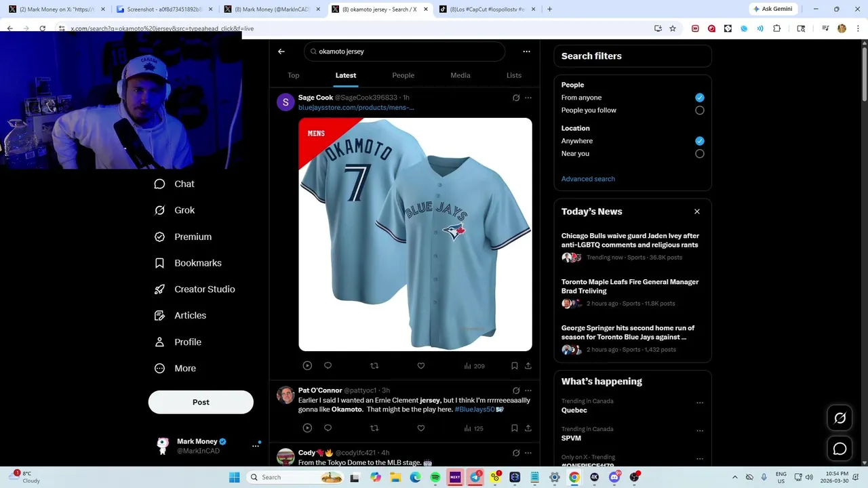This screenshot has width=868, height=488.
Task: Open the bluejaysstore.com product link
Action: point(356,108)
